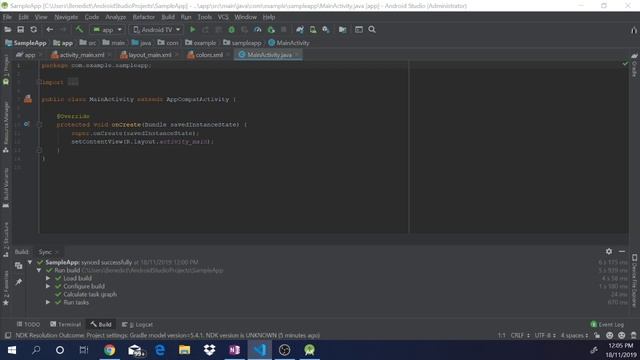Click the class gutter icon beside MainActivity
640x360 pixels.
tap(28, 99)
